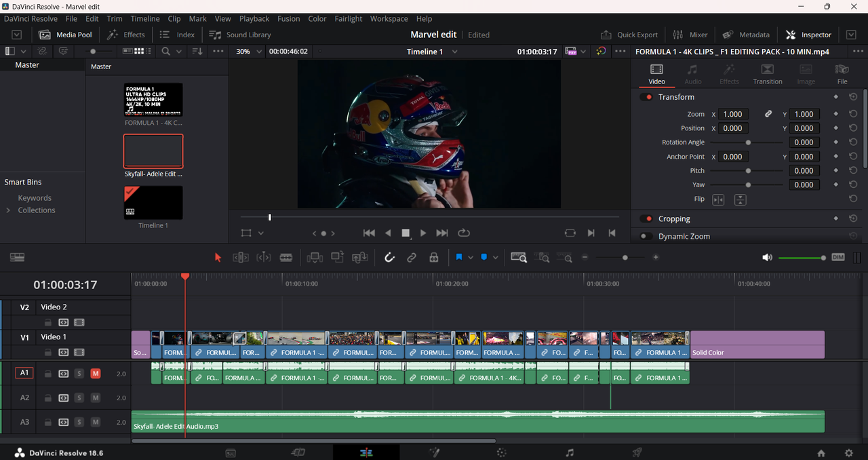Solo the A3 audio track

pos(79,422)
